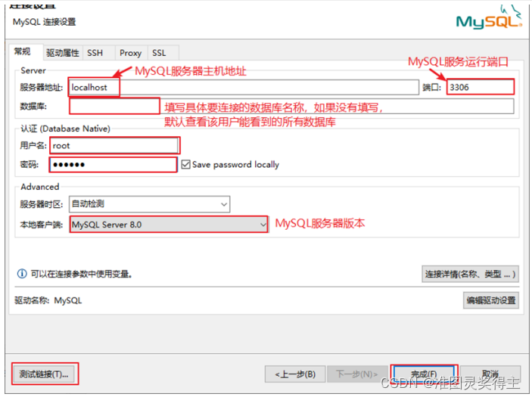
Task: Focus the 端口 field showing 3306
Action: pos(480,87)
